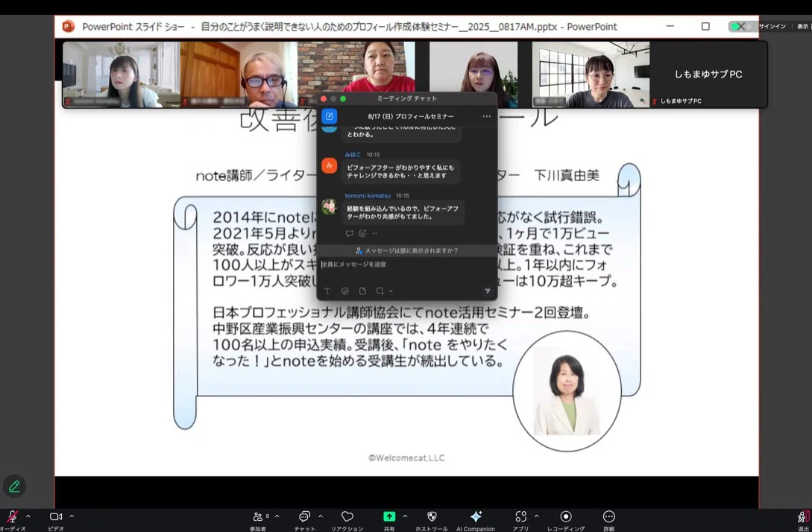Screen dimensions: 812x532
Task: Send the chat message arrow
Action: [x=488, y=291]
